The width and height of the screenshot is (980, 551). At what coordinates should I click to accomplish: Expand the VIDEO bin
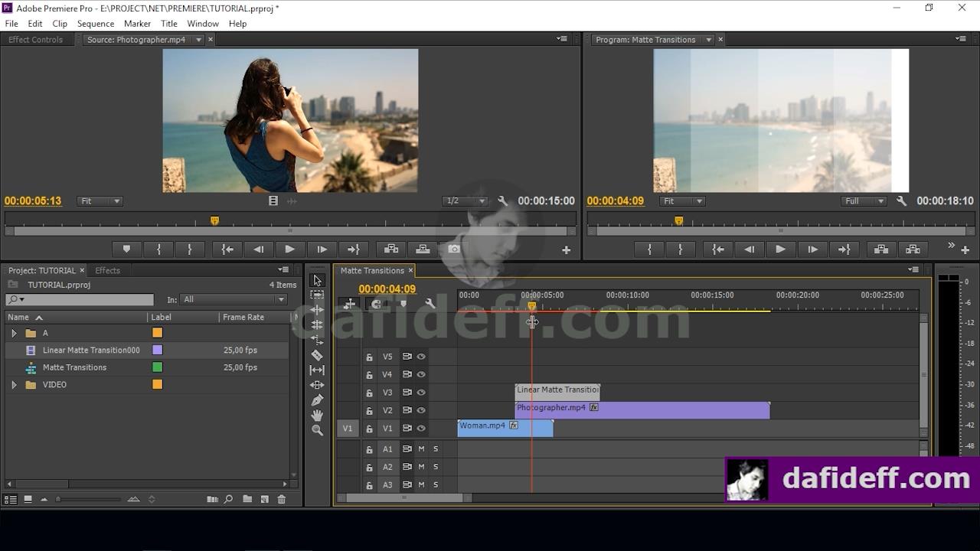tap(14, 385)
